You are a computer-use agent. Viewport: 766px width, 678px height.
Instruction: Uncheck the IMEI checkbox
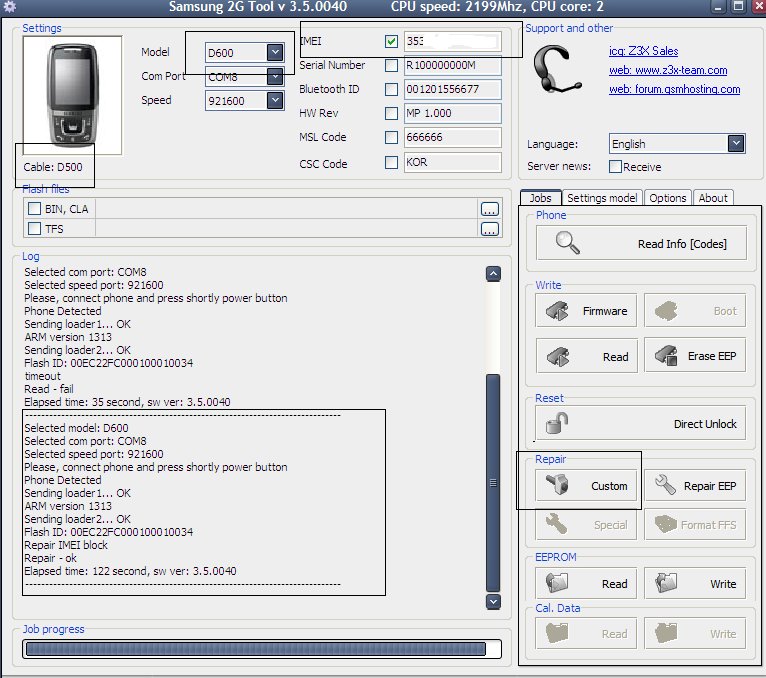[x=391, y=41]
